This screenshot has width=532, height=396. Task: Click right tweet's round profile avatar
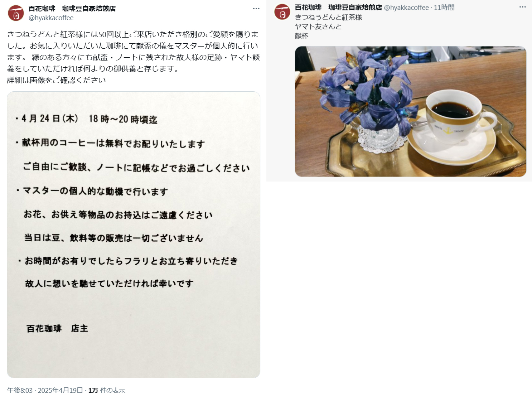click(282, 12)
